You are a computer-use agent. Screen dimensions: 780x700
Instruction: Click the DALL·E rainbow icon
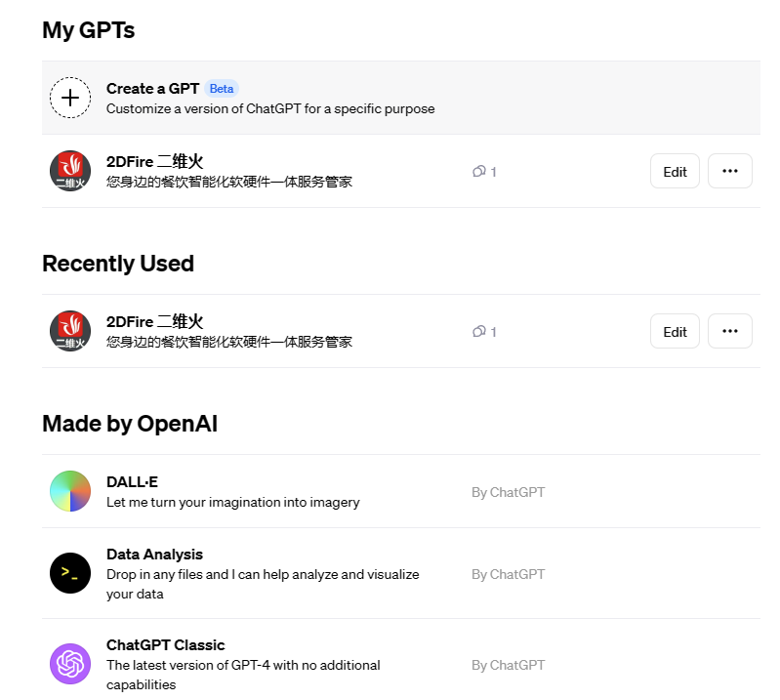[70, 491]
